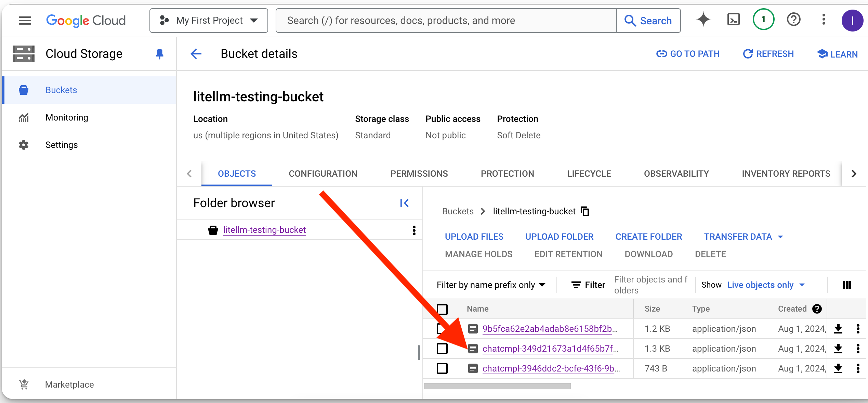The height and width of the screenshot is (403, 868).
Task: Open My First Project selector dropdown
Action: [209, 21]
